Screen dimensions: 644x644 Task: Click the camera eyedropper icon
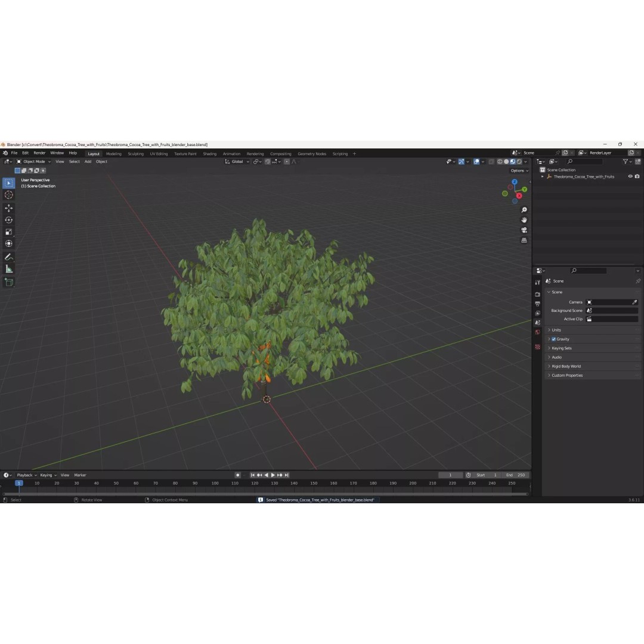pyautogui.click(x=634, y=302)
